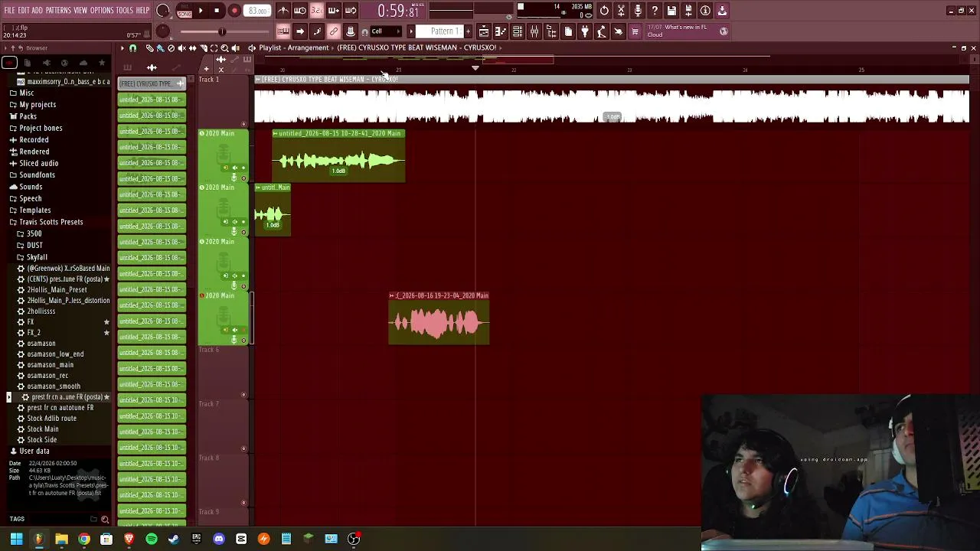Viewport: 980px width, 551px height.
Task: Click the song position slider
Action: [x=223, y=31]
